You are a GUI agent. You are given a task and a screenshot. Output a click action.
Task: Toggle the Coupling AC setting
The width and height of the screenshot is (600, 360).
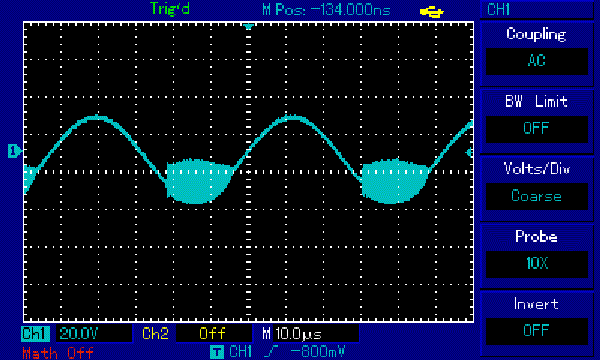click(x=536, y=61)
